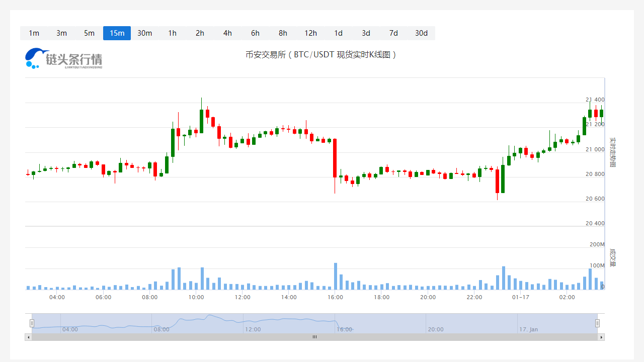Choose the 5m candlestick interval
Image resolution: width=644 pixels, height=362 pixels.
pos(89,33)
